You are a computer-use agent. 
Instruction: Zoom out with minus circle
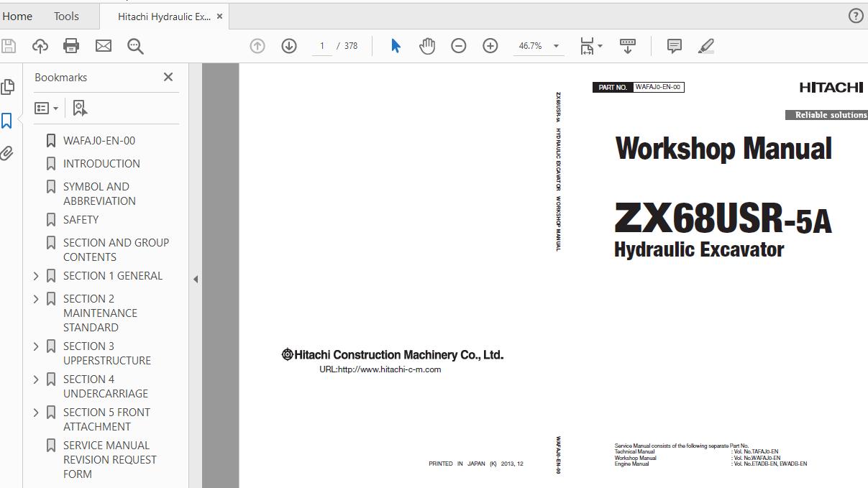(x=458, y=46)
